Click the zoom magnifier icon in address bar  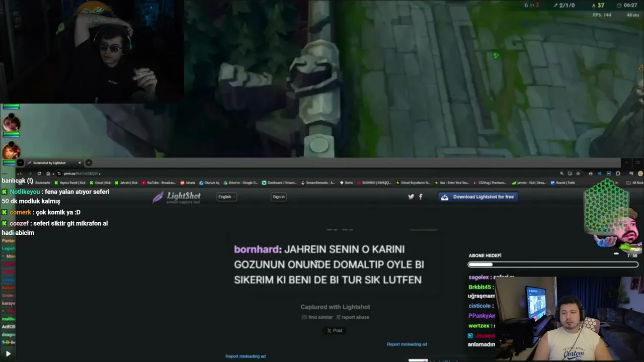(x=561, y=173)
